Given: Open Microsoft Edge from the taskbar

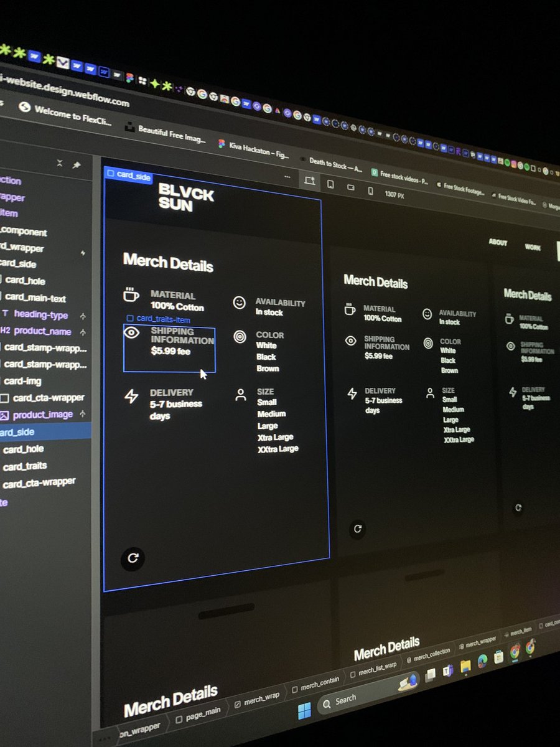Looking at the screenshot, I should click(482, 662).
